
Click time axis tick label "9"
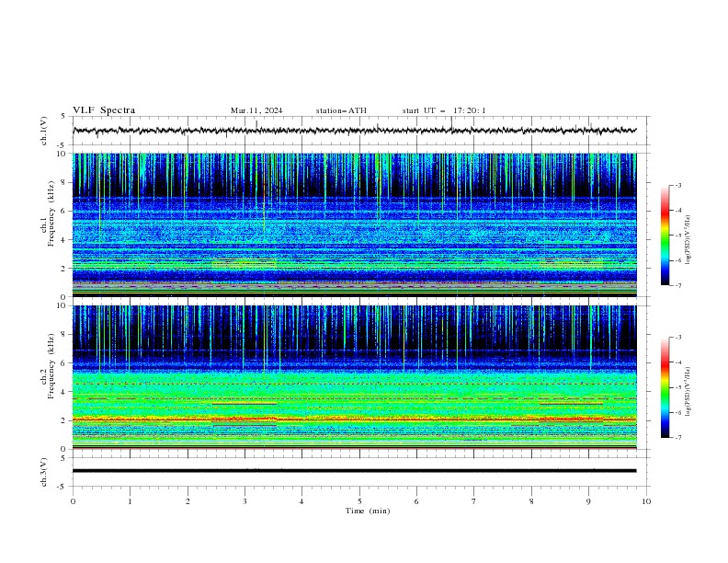(588, 501)
